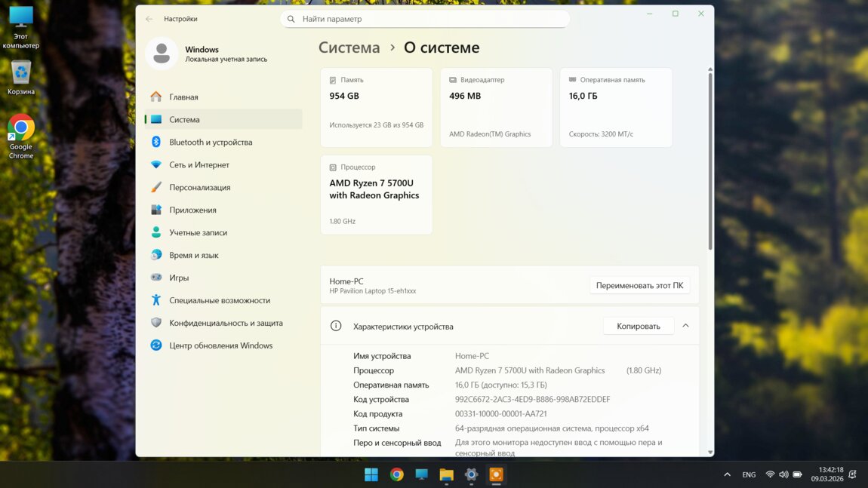The height and width of the screenshot is (488, 868).
Task: Click the back arrow in Settings header
Action: tap(149, 19)
